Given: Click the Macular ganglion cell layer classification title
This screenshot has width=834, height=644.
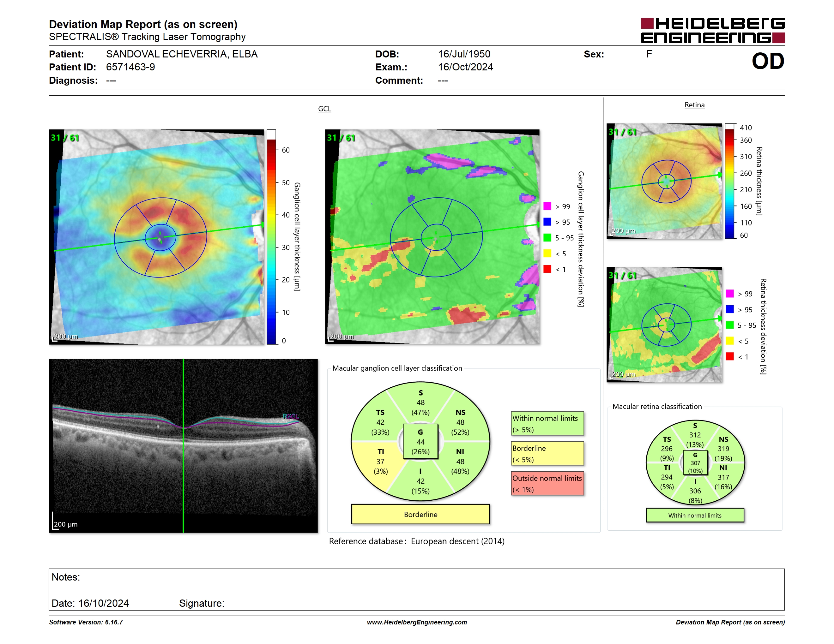Looking at the screenshot, I should pos(397,368).
